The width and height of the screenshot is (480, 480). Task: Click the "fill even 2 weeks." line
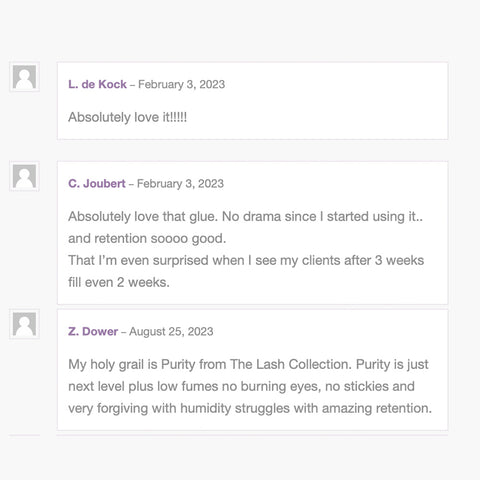click(119, 282)
